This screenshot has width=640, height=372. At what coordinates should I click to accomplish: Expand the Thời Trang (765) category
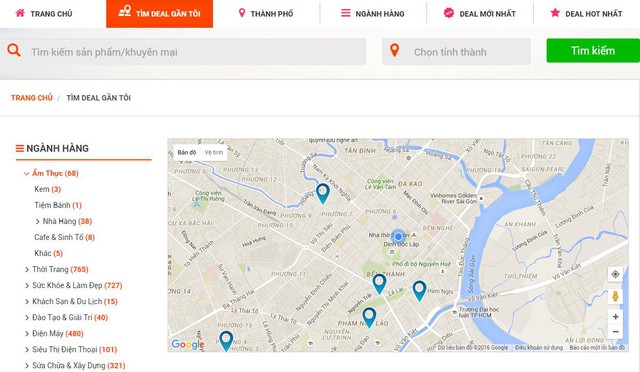click(57, 269)
